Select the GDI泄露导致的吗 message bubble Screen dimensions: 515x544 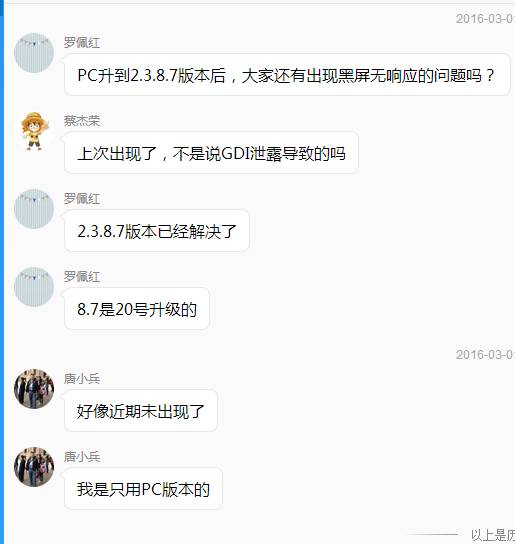coord(211,153)
